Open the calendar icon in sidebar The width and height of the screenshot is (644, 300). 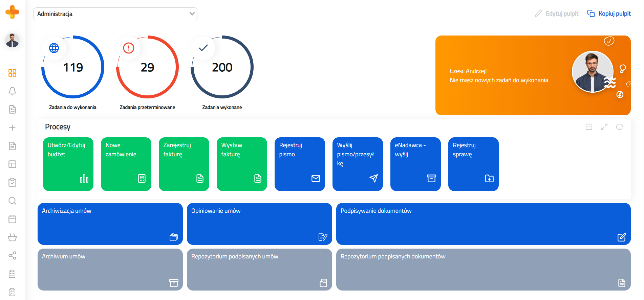click(x=12, y=219)
